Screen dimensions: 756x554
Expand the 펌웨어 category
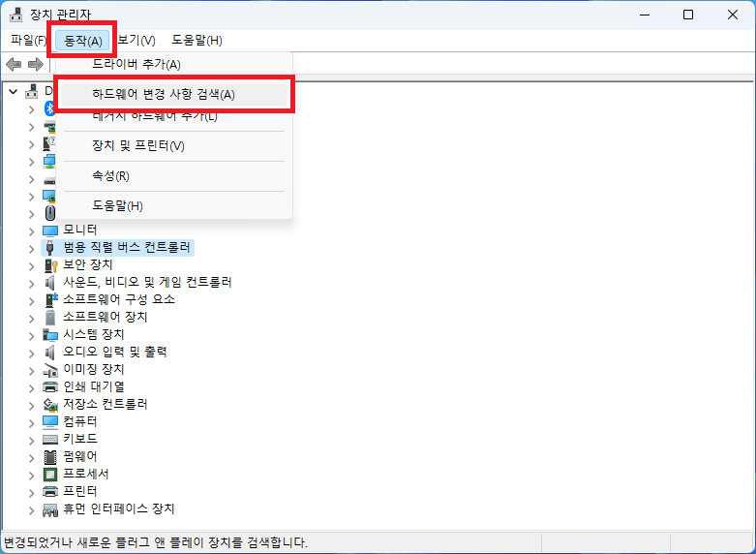(31, 458)
